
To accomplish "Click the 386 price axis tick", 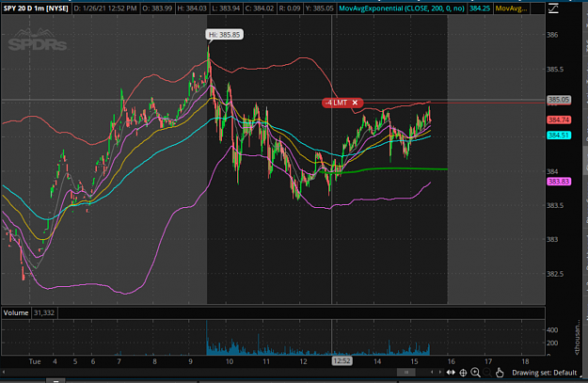I will click(552, 35).
